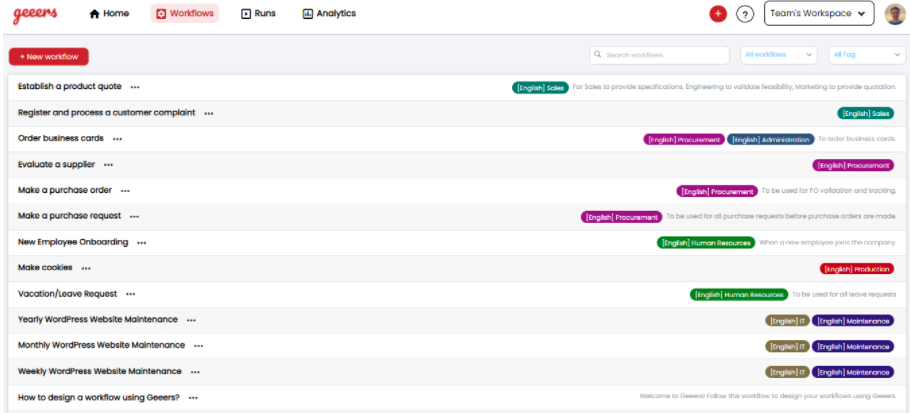Open more options for Evaluate a supplier
This screenshot has height=413, width=910.
[x=108, y=165]
